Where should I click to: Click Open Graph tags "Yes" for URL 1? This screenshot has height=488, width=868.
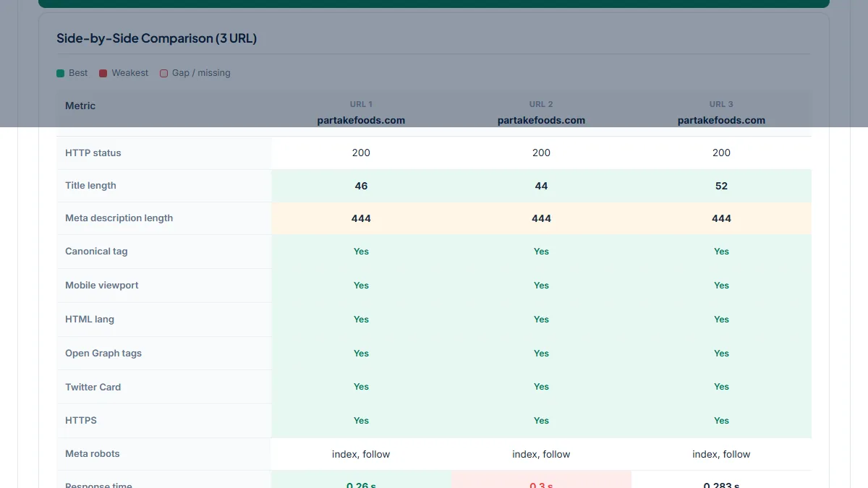pos(361,354)
